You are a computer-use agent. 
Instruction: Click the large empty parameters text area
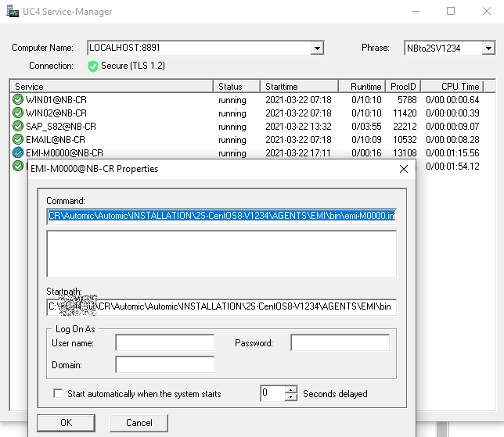coord(221,253)
